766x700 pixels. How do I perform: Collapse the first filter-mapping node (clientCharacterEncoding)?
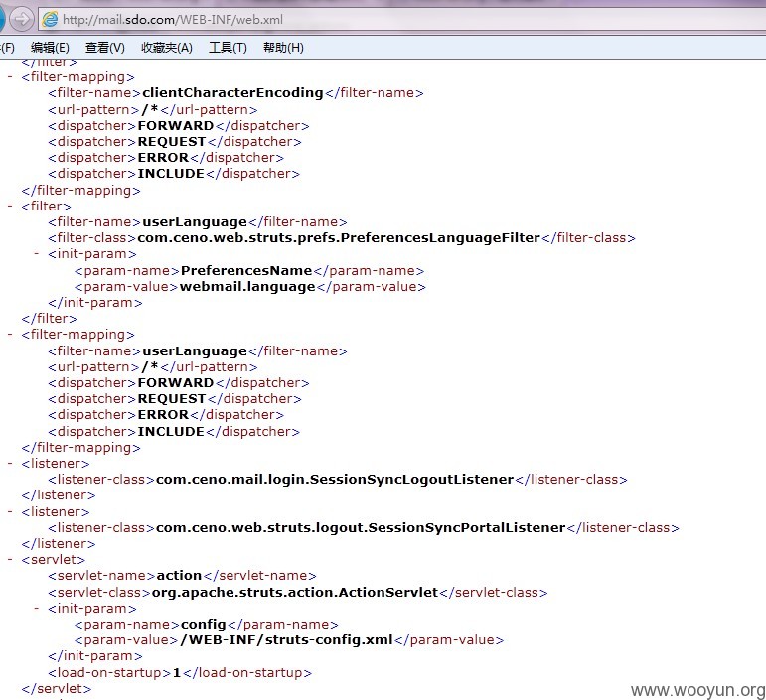click(x=10, y=77)
